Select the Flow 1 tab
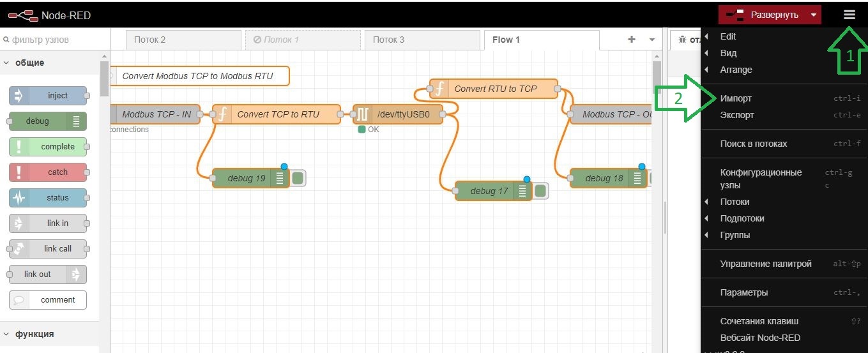This screenshot has width=868, height=353. (x=542, y=40)
